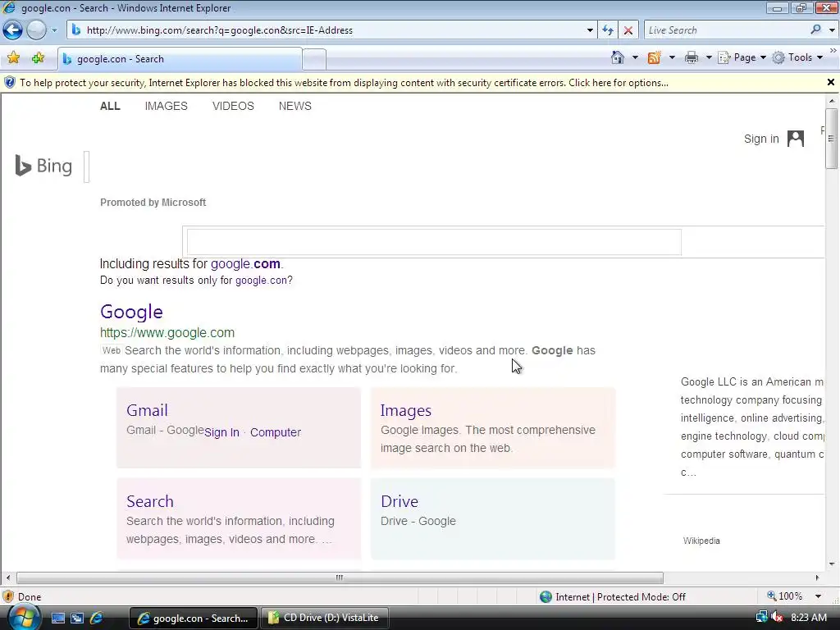
Task: Click the greyed Forward navigation button
Action: pyautogui.click(x=36, y=30)
